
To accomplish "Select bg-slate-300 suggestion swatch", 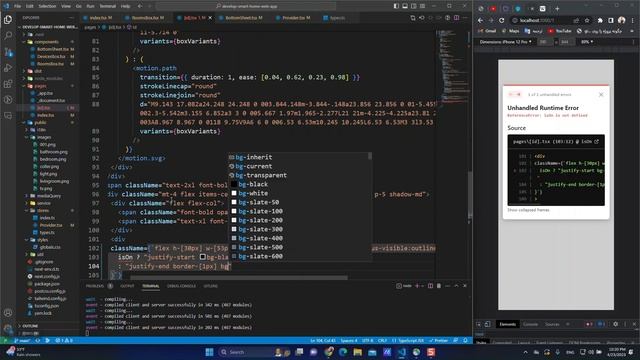I will pyautogui.click(x=234, y=229).
